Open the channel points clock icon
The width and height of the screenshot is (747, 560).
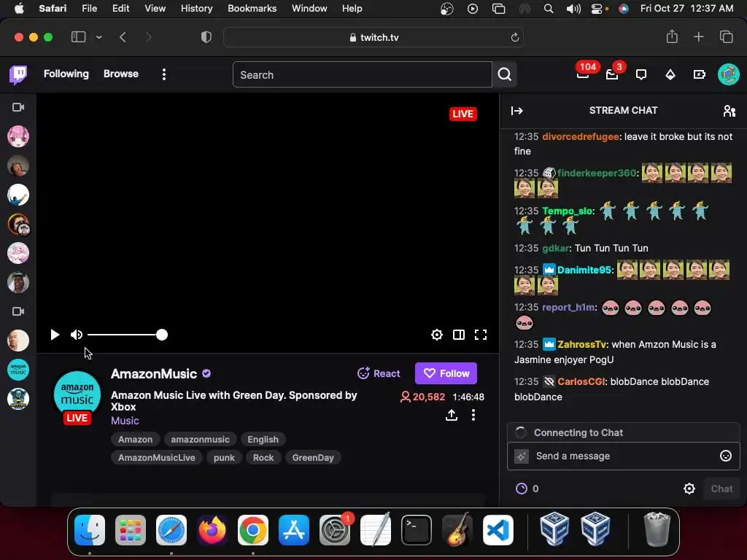click(x=522, y=489)
